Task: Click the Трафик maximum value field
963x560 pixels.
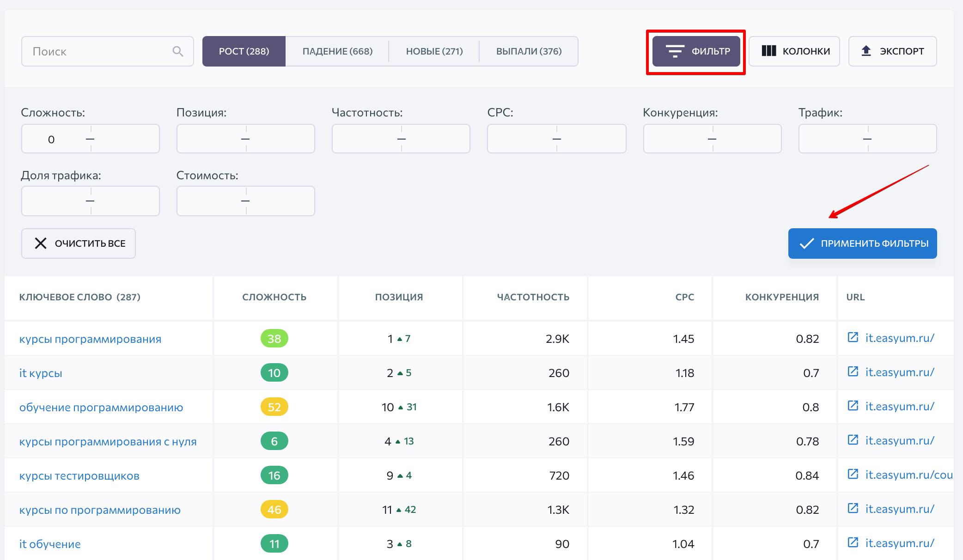Action: click(904, 139)
